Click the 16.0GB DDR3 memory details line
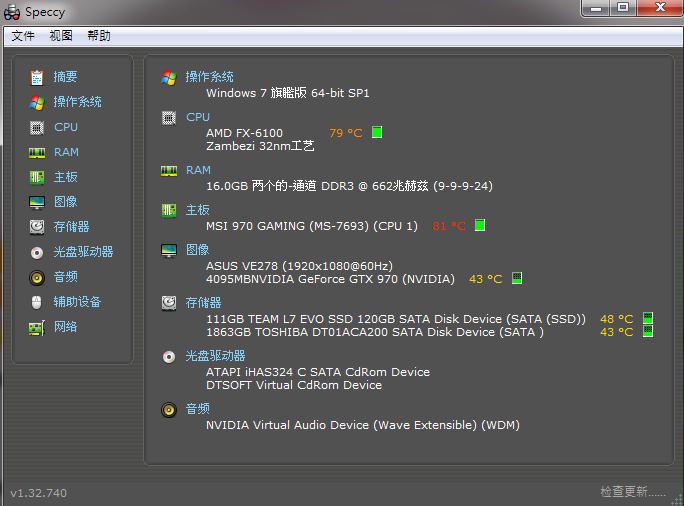The width and height of the screenshot is (684, 506). coord(349,186)
